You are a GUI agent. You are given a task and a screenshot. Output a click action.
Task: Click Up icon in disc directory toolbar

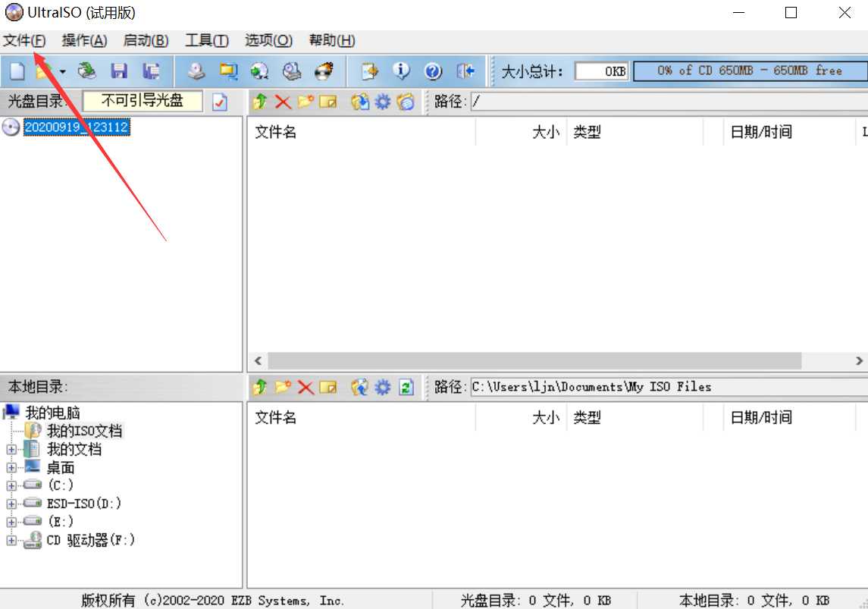259,102
